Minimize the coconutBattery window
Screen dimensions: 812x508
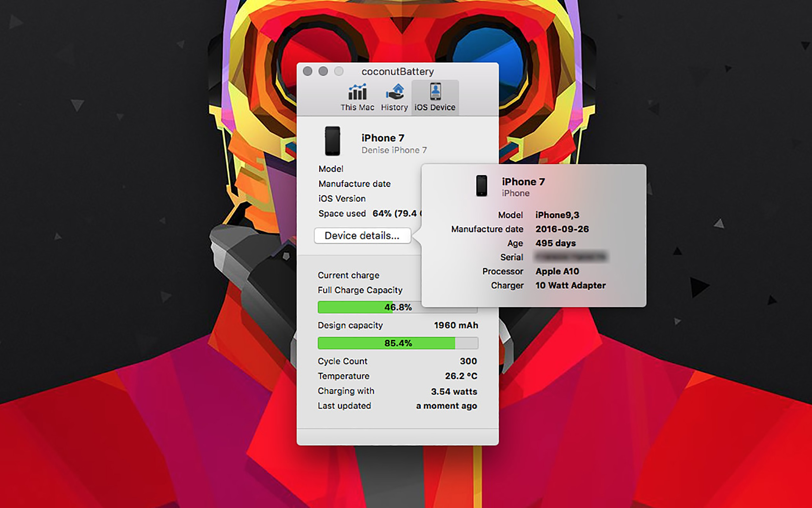(x=323, y=71)
